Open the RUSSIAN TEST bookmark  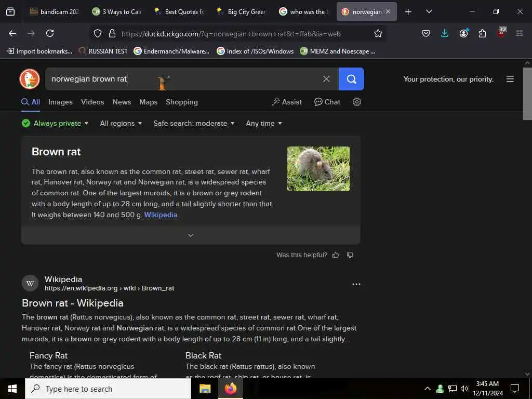click(103, 51)
